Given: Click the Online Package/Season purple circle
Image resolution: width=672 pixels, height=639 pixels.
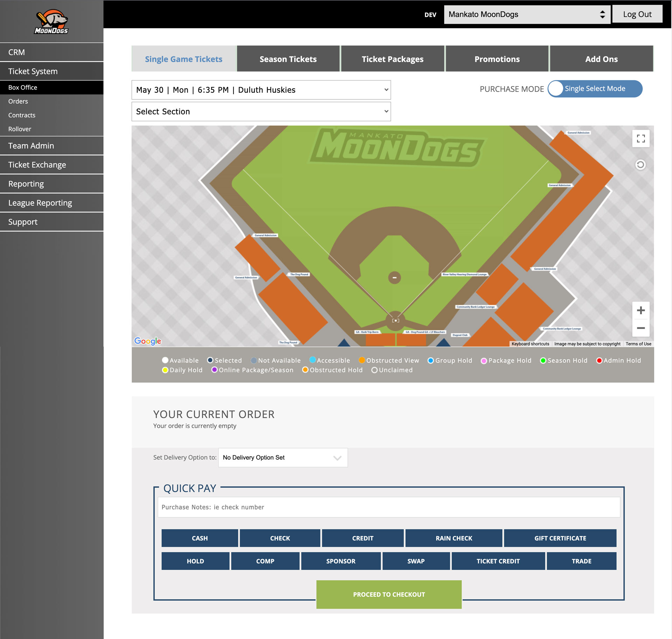Looking at the screenshot, I should coord(215,370).
